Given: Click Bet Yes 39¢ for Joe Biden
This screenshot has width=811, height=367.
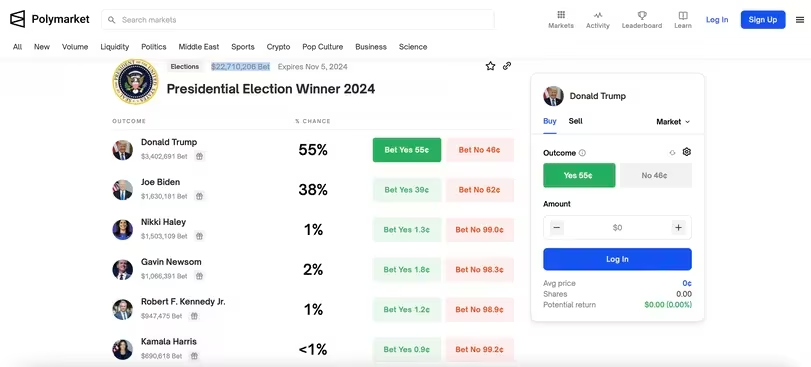Looking at the screenshot, I should click(407, 190).
